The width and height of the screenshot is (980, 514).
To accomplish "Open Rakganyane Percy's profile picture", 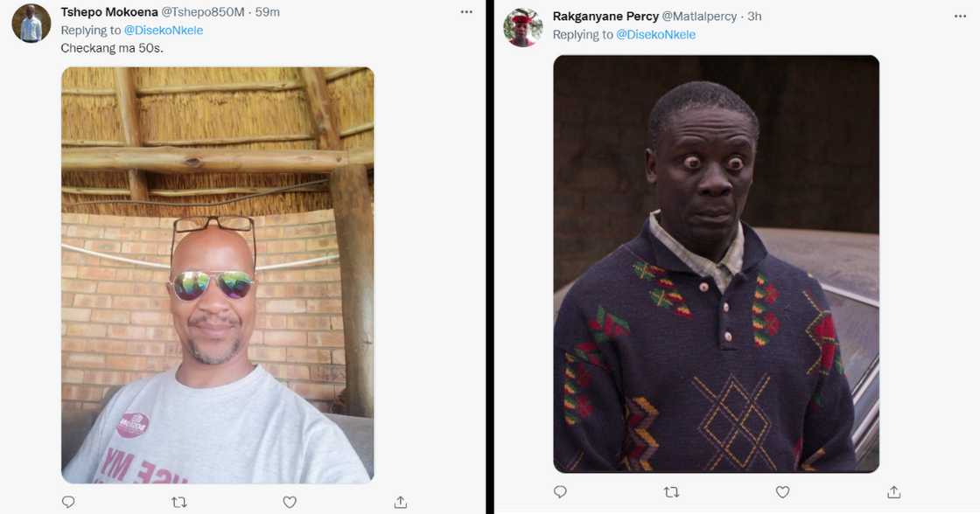I will [x=523, y=28].
